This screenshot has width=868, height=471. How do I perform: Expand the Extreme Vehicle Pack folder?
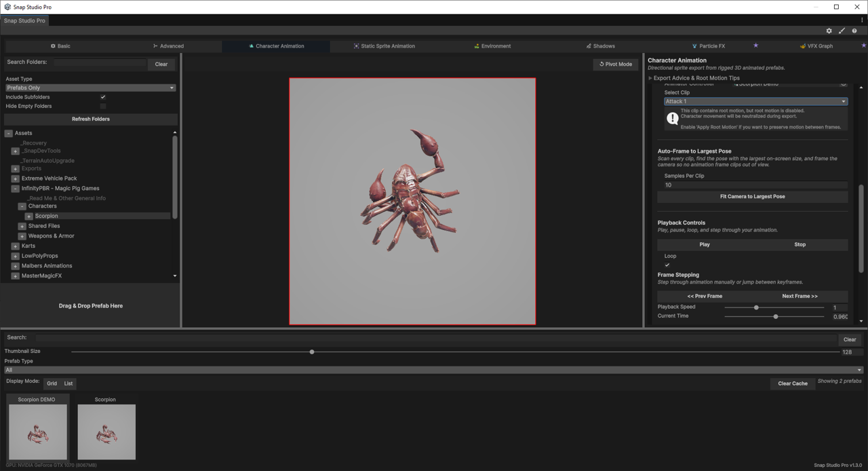[15, 178]
